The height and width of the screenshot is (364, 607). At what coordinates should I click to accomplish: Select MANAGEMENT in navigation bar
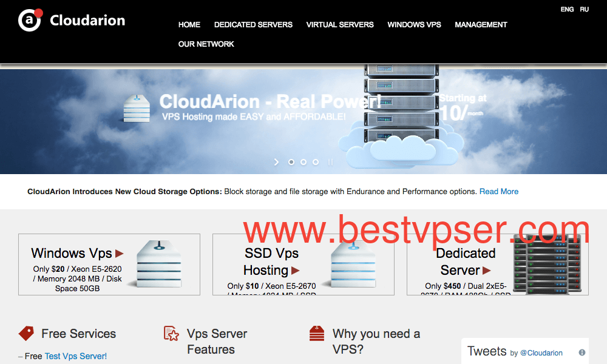481,25
